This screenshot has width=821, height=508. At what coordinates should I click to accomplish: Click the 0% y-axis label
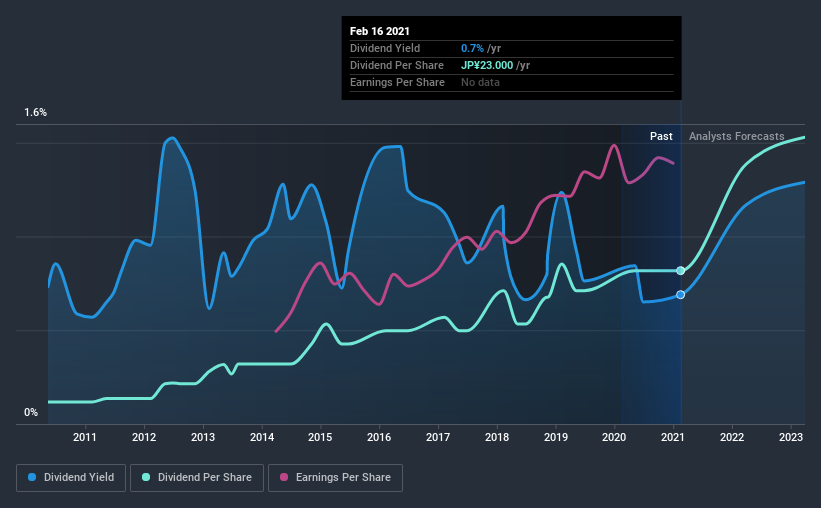coord(31,412)
